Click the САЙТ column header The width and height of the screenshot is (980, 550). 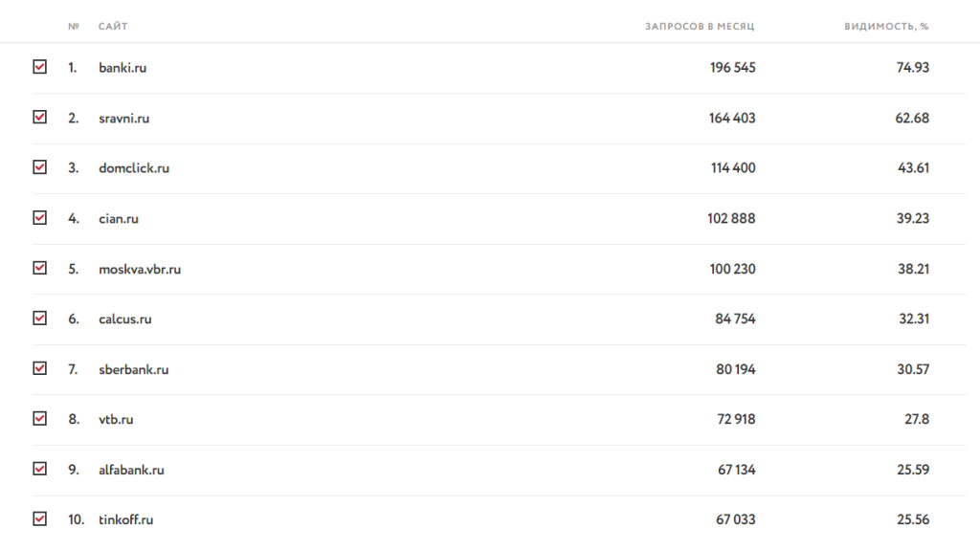(x=113, y=26)
